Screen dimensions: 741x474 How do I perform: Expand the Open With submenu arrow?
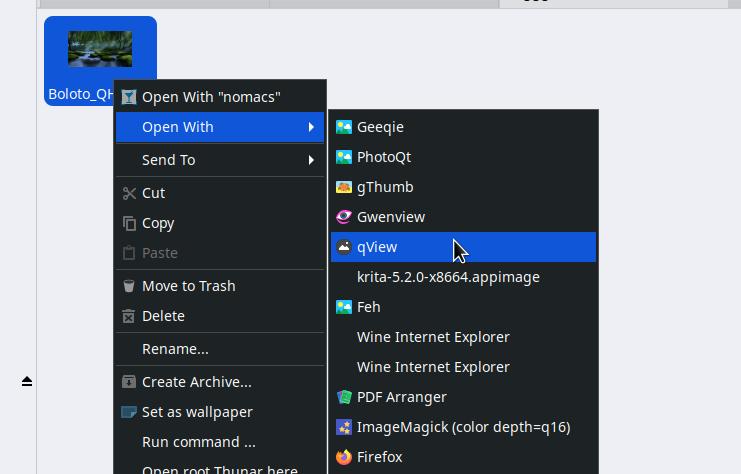point(311,127)
